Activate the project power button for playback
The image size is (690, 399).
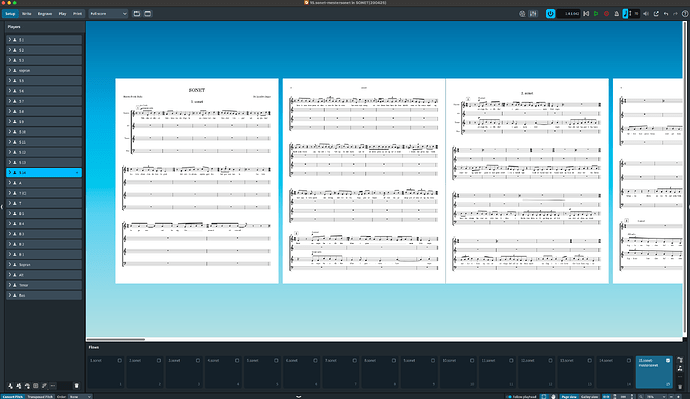(550, 14)
